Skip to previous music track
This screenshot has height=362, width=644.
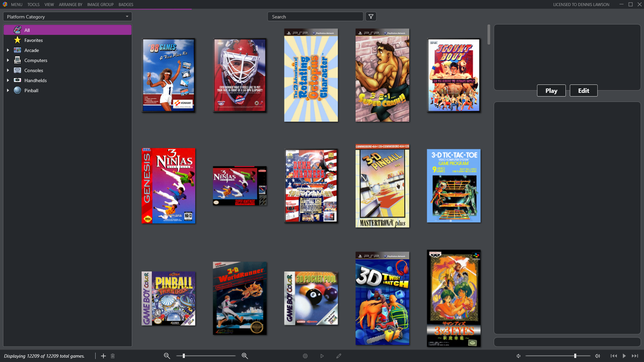614,356
